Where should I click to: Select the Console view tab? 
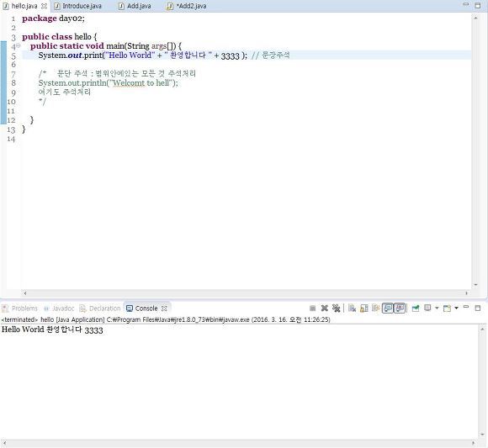146,308
